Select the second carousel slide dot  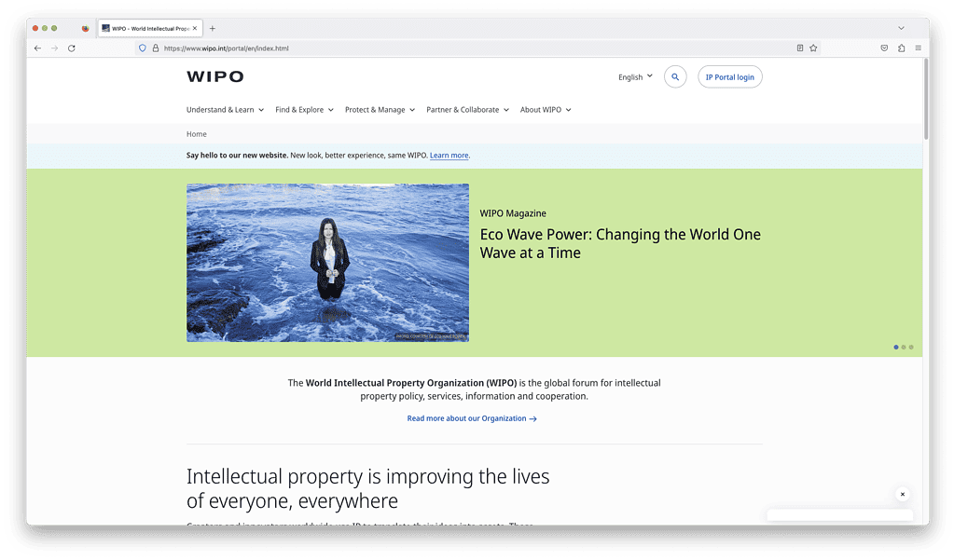904,348
